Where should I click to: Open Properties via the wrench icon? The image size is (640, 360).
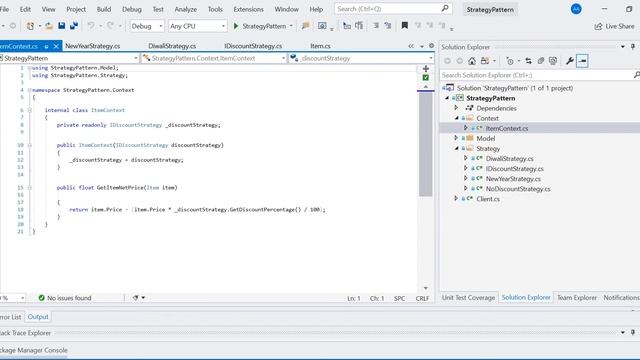coord(570,61)
